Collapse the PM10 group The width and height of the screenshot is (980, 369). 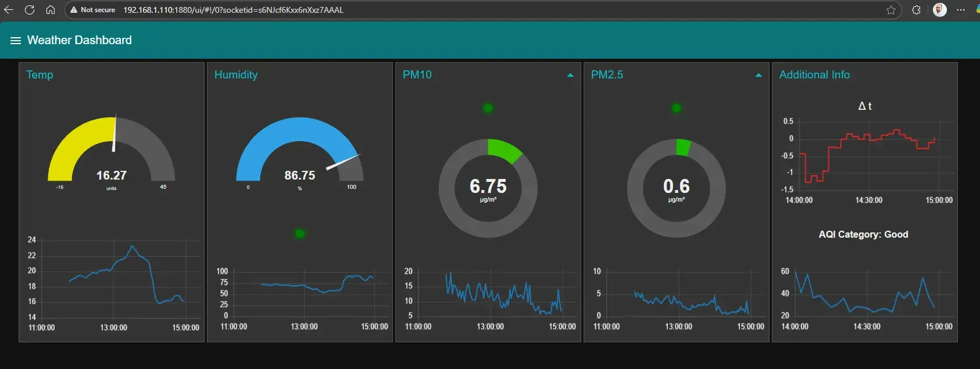click(x=570, y=75)
